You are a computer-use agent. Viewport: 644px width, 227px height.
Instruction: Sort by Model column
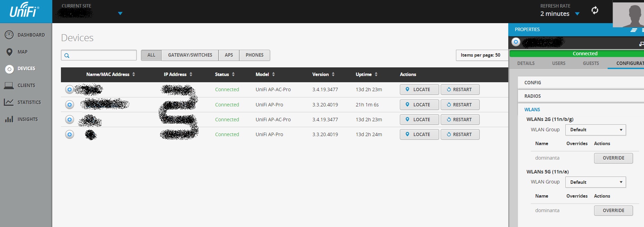click(x=265, y=74)
